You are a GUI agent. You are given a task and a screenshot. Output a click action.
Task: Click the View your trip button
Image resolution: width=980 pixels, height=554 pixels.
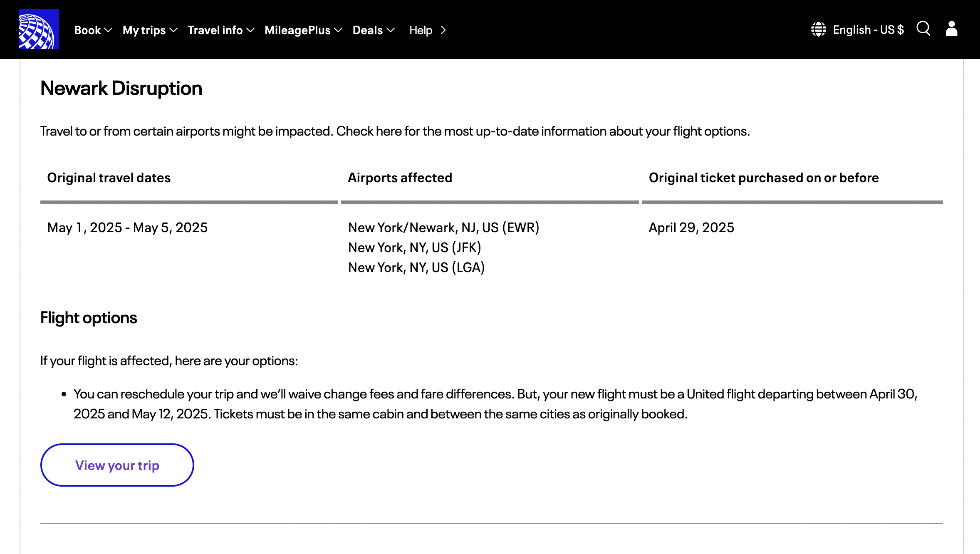coord(117,465)
